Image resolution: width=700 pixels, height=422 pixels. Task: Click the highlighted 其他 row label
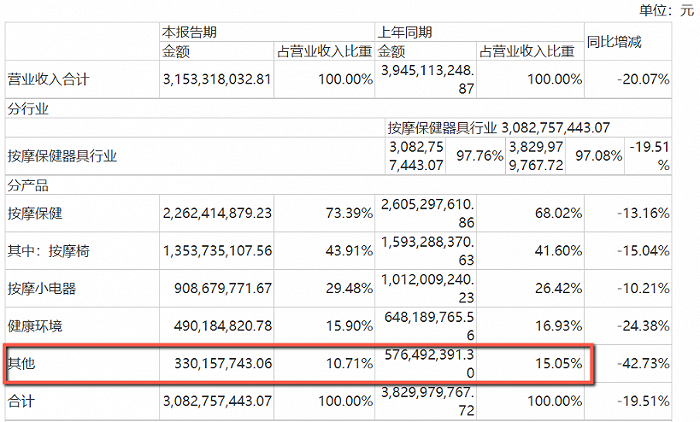(x=22, y=365)
